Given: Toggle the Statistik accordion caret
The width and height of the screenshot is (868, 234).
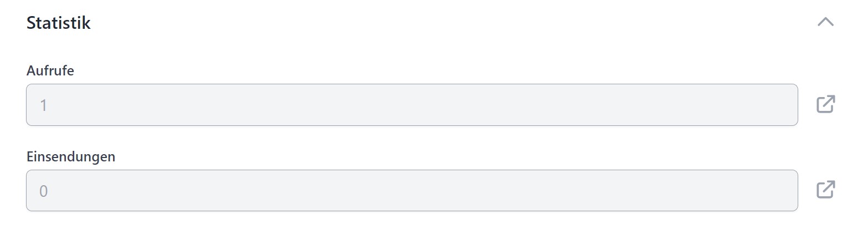Looking at the screenshot, I should coord(825,22).
